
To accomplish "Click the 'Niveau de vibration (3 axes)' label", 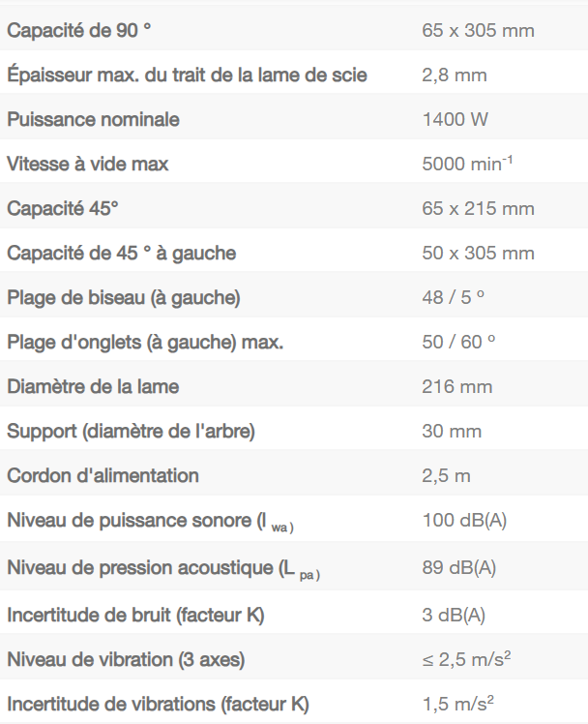I will pyautogui.click(x=126, y=659).
